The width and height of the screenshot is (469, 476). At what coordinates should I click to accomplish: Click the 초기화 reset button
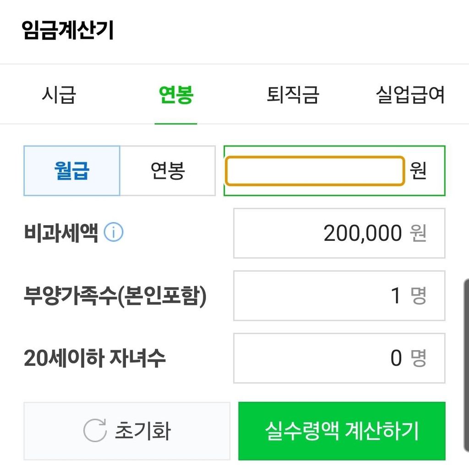[x=127, y=431]
